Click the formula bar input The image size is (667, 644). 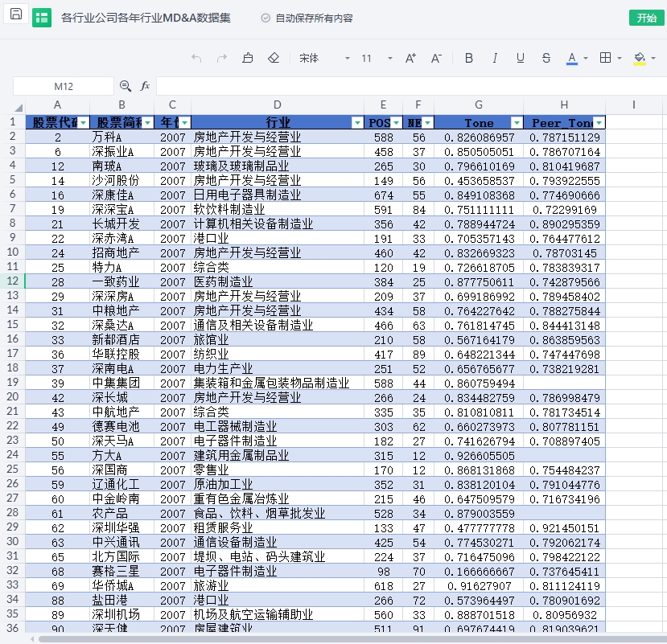pyautogui.click(x=411, y=86)
